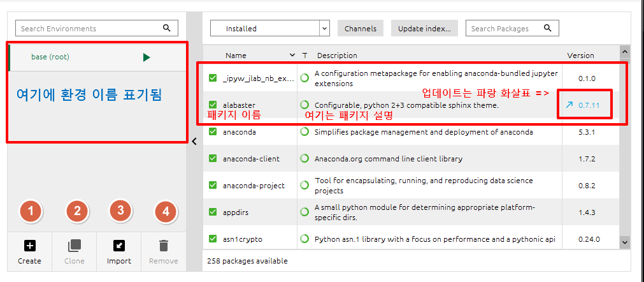Click type circle icon for anaconda-client
The width and height of the screenshot is (644, 282).
click(x=304, y=158)
